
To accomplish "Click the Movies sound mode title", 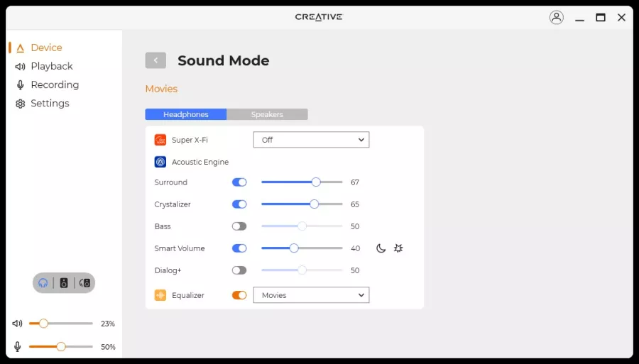I will [161, 89].
